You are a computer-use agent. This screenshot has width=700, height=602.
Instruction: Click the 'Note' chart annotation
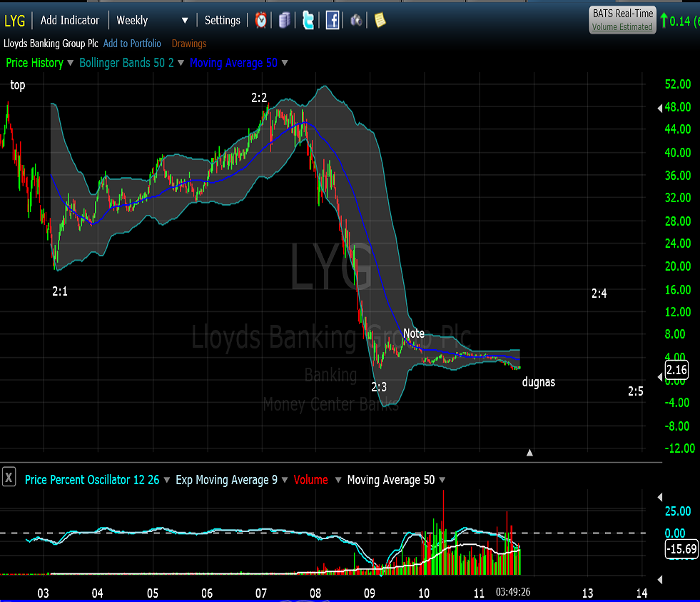414,333
